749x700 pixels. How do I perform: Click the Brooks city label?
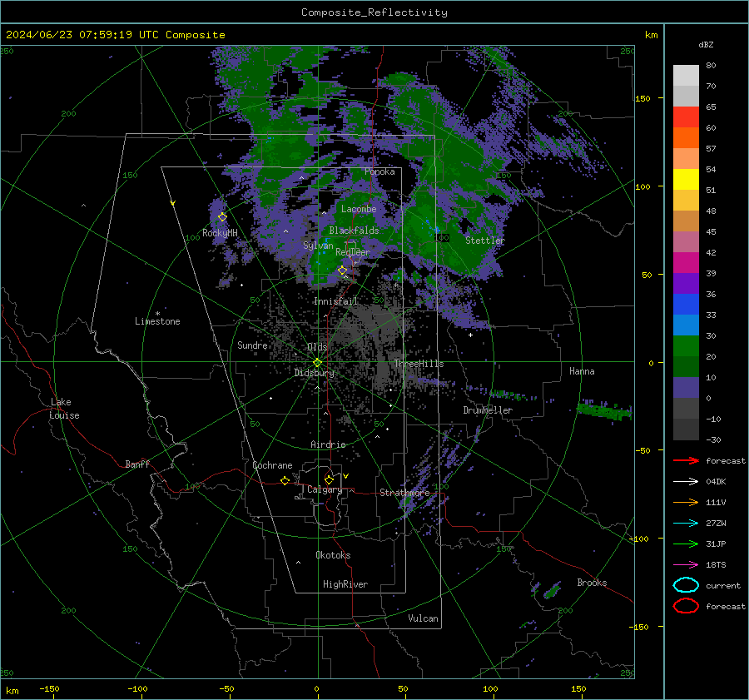(592, 583)
